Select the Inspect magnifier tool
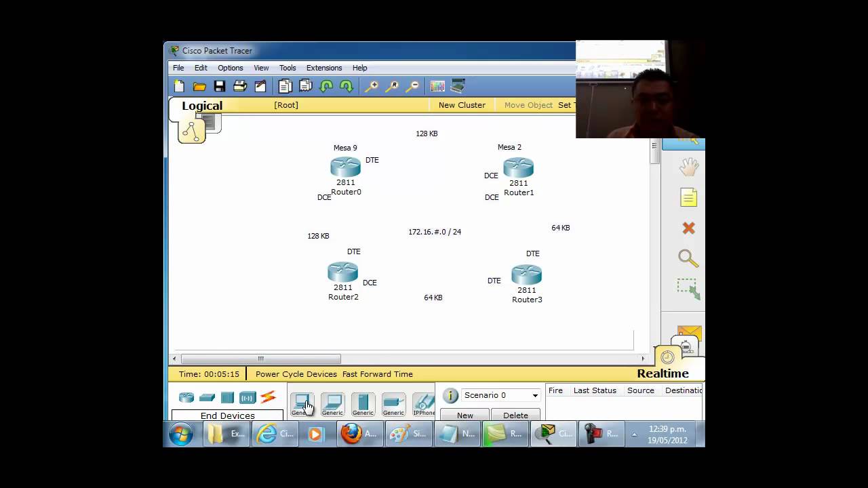Image resolution: width=868 pixels, height=488 pixels. pos(688,258)
